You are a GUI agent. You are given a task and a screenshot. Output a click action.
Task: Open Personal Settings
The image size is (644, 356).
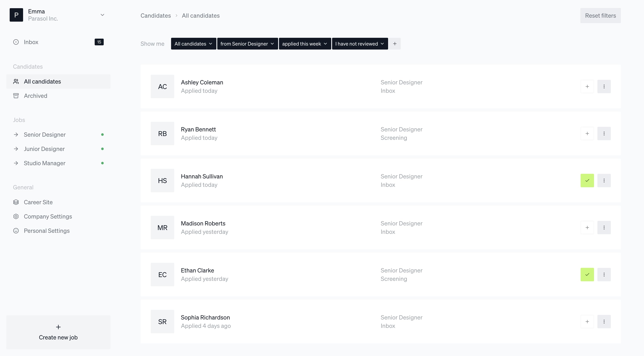58,230
